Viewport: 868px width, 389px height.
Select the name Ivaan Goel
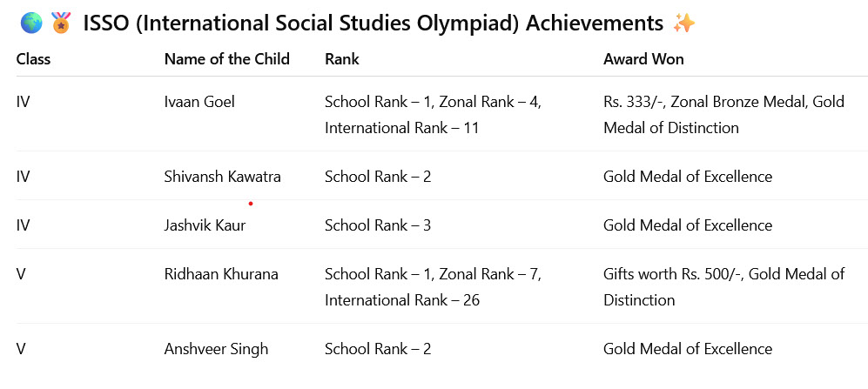coord(199,102)
